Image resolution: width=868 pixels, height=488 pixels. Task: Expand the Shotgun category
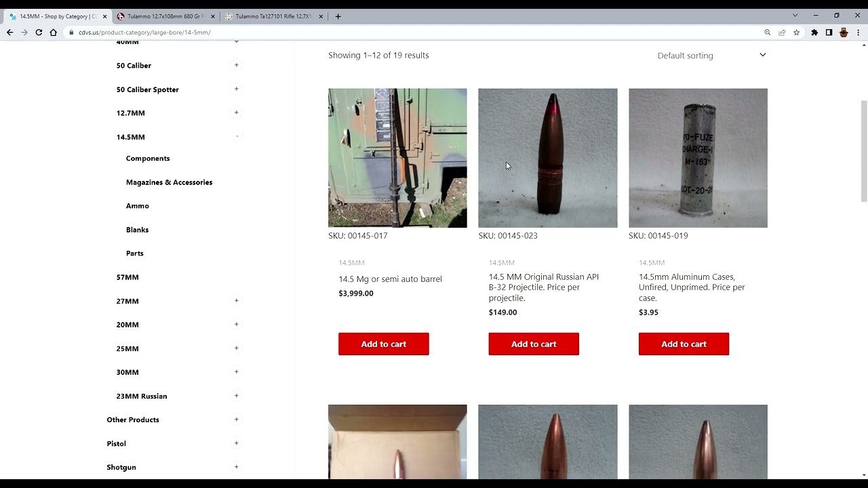pos(237,466)
